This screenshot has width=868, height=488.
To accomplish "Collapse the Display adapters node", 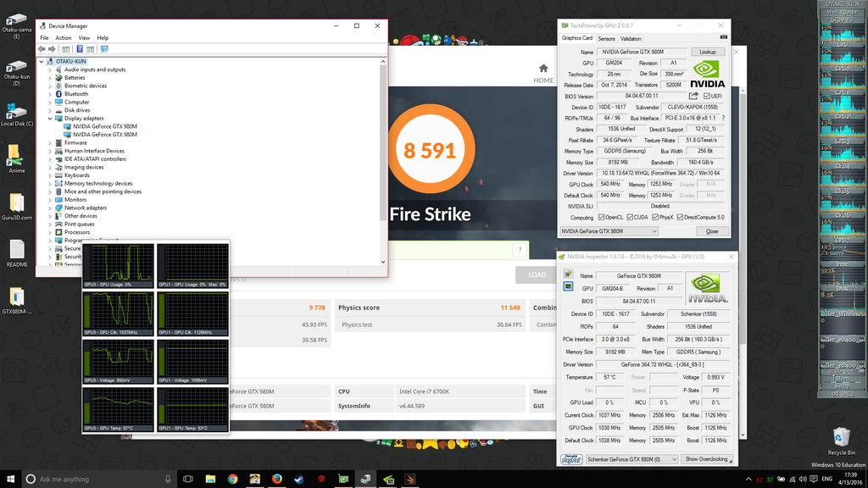I will 50,119.
